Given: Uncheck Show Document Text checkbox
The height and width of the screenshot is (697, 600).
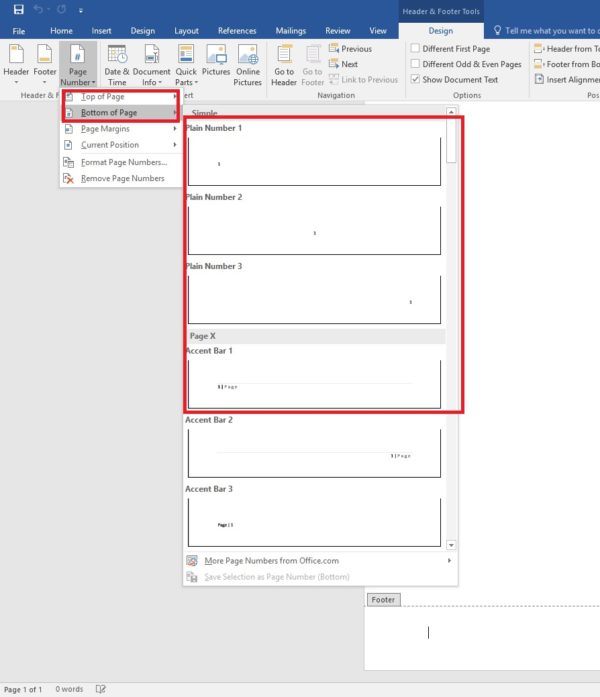Looking at the screenshot, I should 415,80.
